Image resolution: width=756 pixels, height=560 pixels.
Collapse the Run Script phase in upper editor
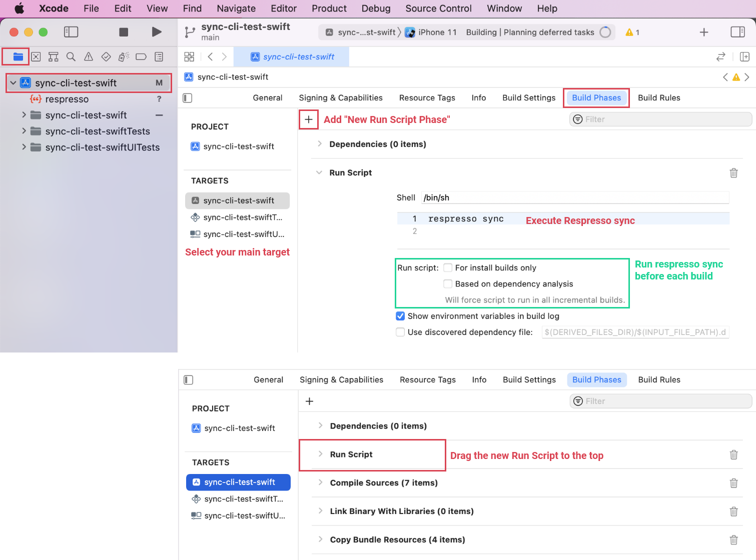point(319,172)
